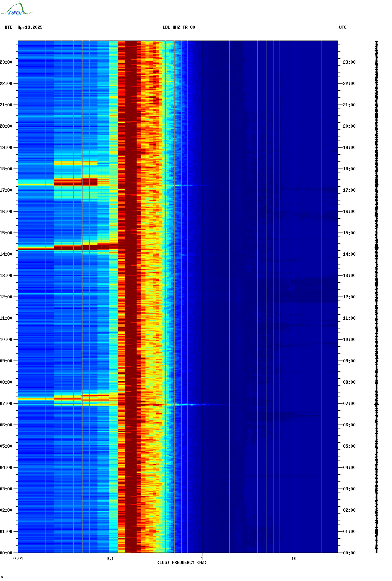Click the 10 Hz frequency axis label
This screenshot has width=392, height=581.
click(294, 559)
